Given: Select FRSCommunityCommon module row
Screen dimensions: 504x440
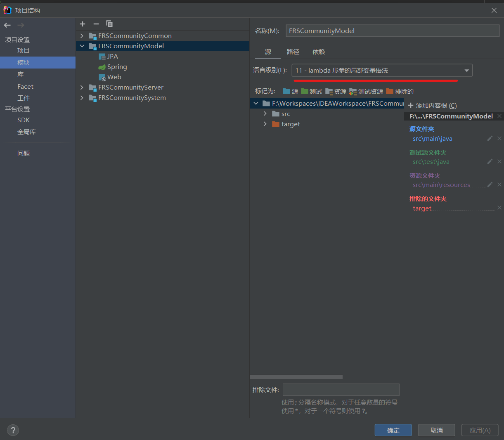Looking at the screenshot, I should tap(163, 36).
